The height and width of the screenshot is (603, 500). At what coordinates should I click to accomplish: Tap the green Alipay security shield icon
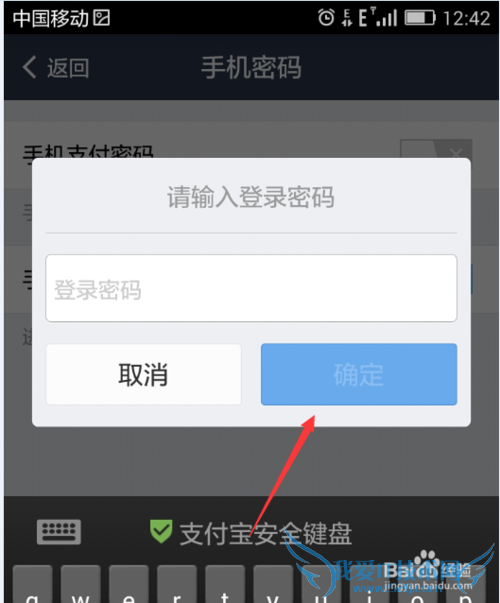(x=161, y=531)
